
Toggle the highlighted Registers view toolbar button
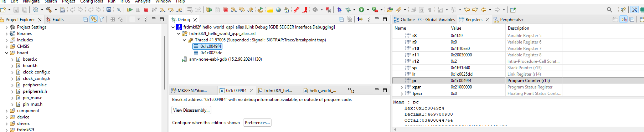(x=624, y=19)
